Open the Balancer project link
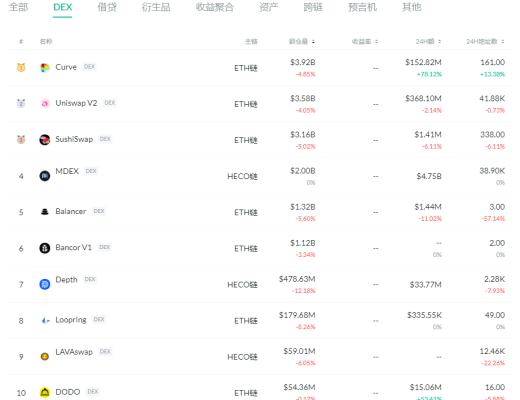 pyautogui.click(x=71, y=211)
